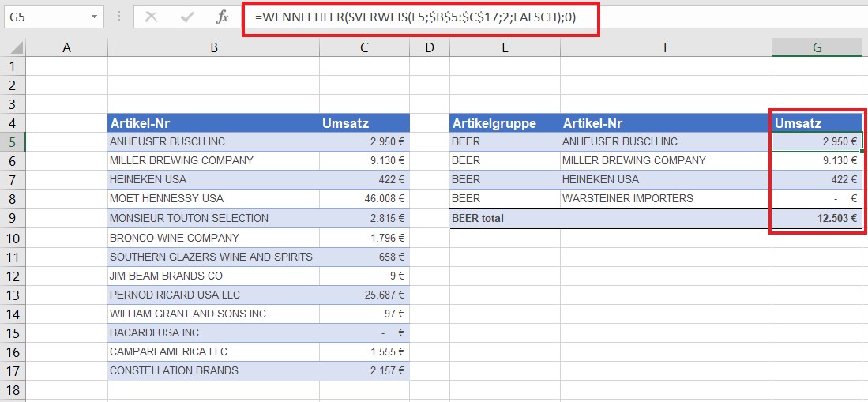
Task: Select row 18 header
Action: tap(13, 389)
